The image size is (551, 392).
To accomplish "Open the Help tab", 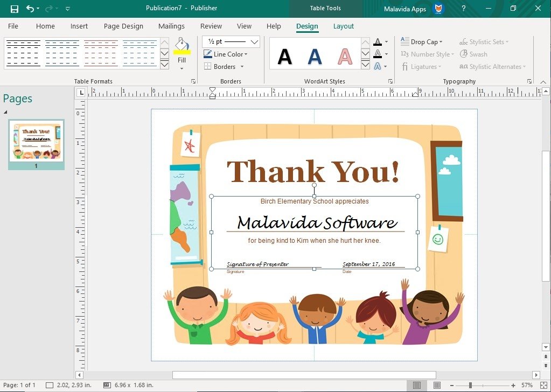I will coord(274,26).
